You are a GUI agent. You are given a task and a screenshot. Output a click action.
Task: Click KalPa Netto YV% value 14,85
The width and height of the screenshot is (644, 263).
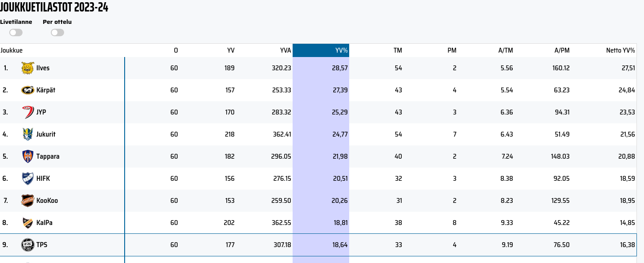pos(628,223)
